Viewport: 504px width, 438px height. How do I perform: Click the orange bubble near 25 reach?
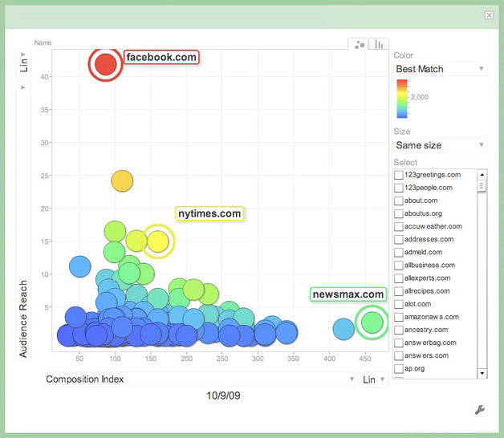coord(121,181)
